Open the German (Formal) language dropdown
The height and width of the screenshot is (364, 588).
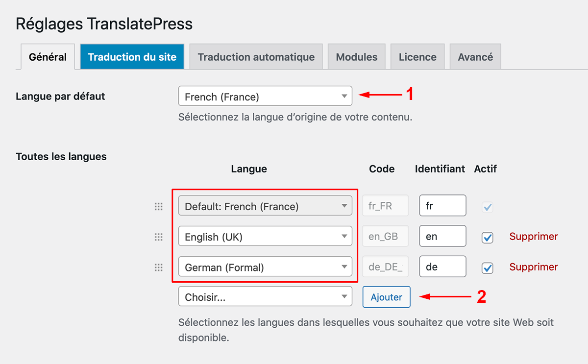265,267
